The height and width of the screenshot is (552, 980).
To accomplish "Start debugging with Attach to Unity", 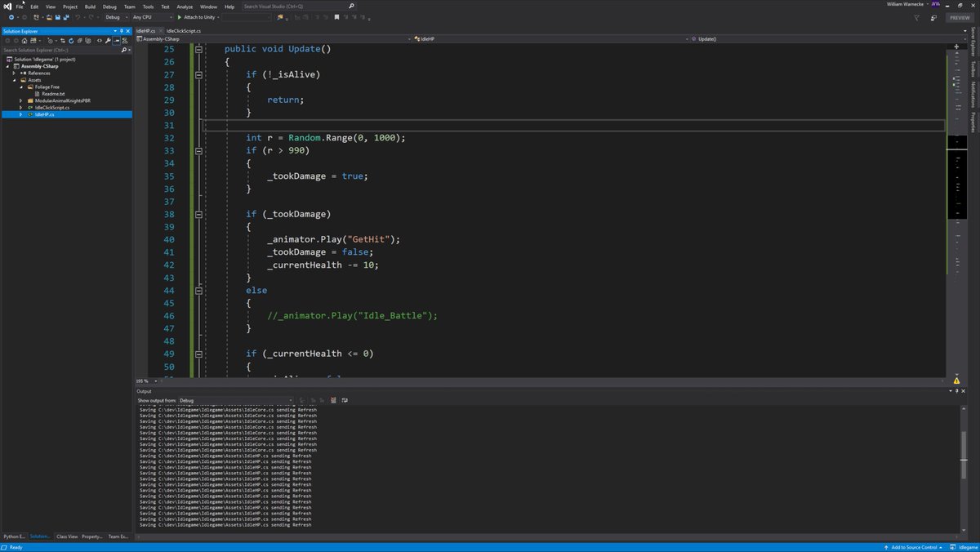I will click(x=196, y=17).
